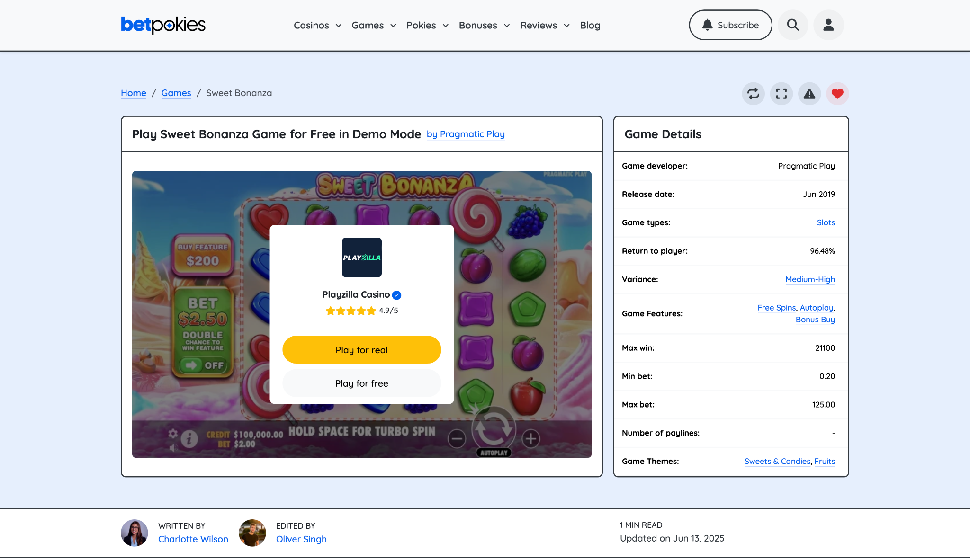This screenshot has width=970, height=560.
Task: Click the Updated on Jun 13, 2025 text
Action: [672, 539]
